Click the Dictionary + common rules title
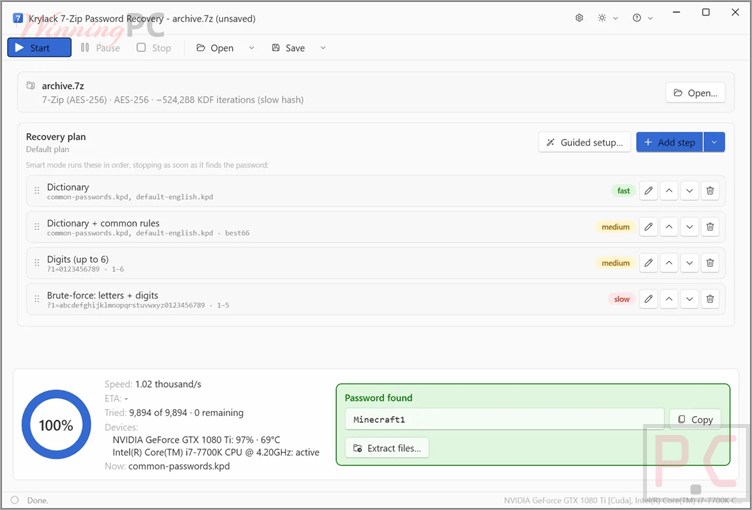The height and width of the screenshot is (510, 752). [x=103, y=223]
